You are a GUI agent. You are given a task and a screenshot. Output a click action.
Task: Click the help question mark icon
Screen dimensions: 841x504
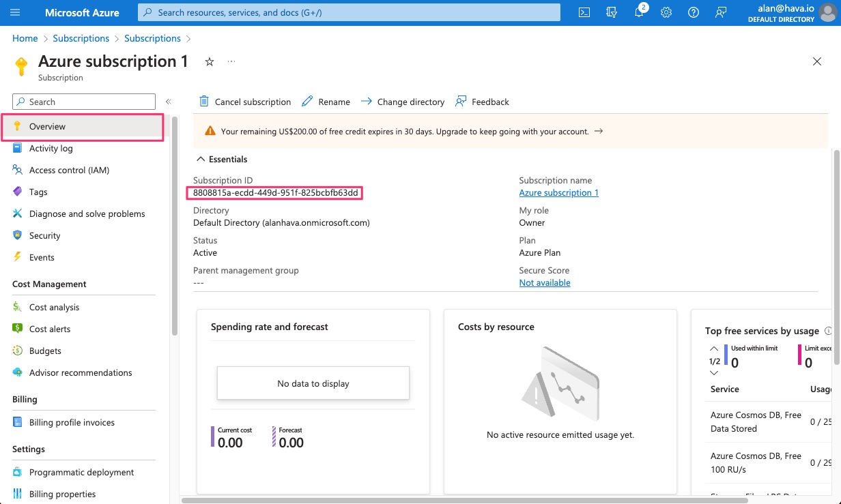point(694,12)
